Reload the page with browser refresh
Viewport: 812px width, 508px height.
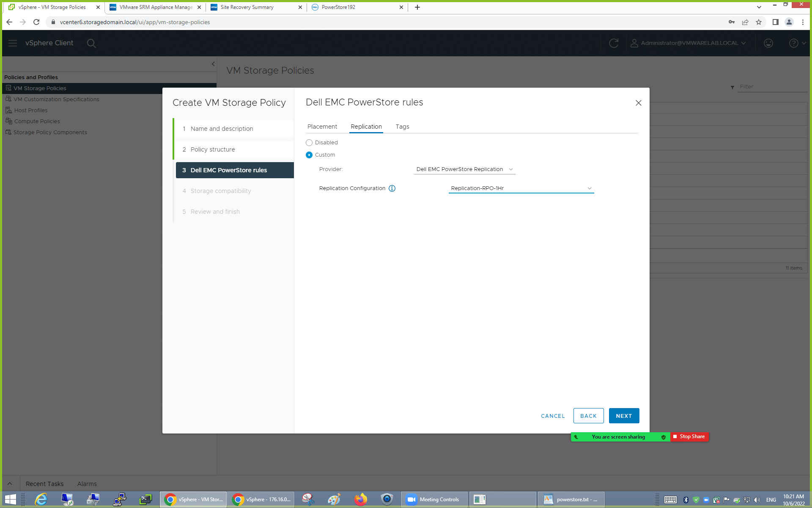[x=36, y=22]
